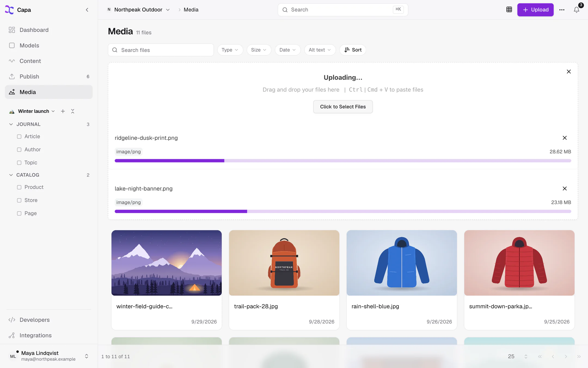Open the Type filter dropdown
The image size is (588, 368).
(x=230, y=50)
